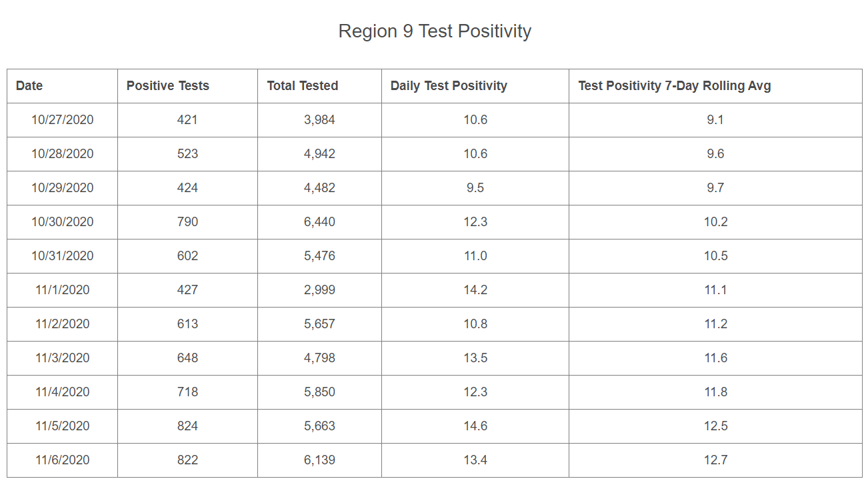The image size is (868, 491).
Task: Select the 10/27/2020 date cell
Action: pyautogui.click(x=63, y=120)
